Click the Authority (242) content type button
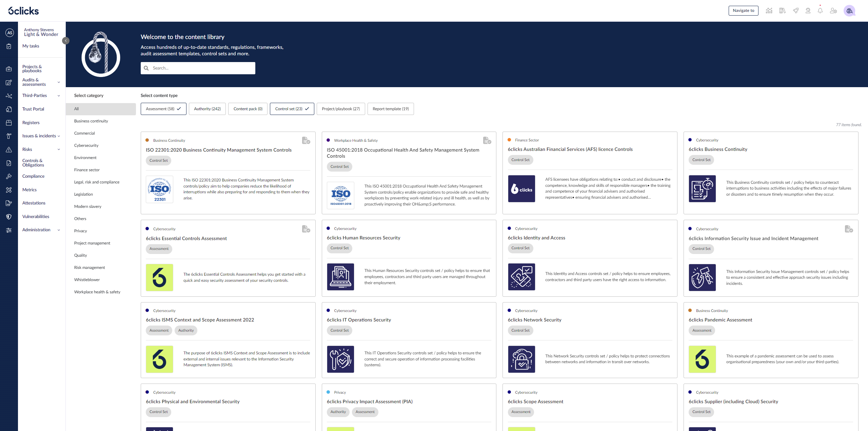 (206, 109)
